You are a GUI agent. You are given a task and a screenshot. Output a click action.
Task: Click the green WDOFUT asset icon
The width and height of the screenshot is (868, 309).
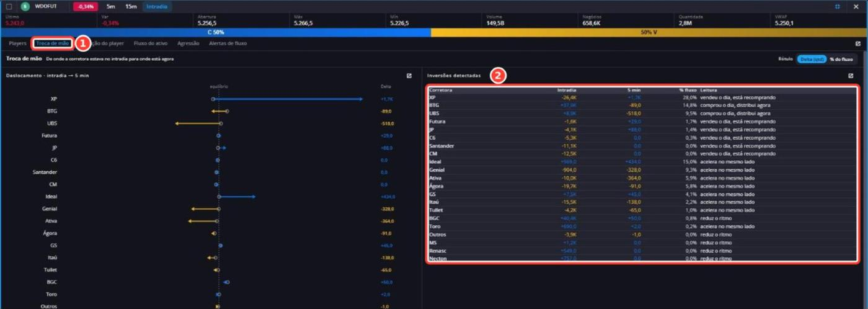25,6
